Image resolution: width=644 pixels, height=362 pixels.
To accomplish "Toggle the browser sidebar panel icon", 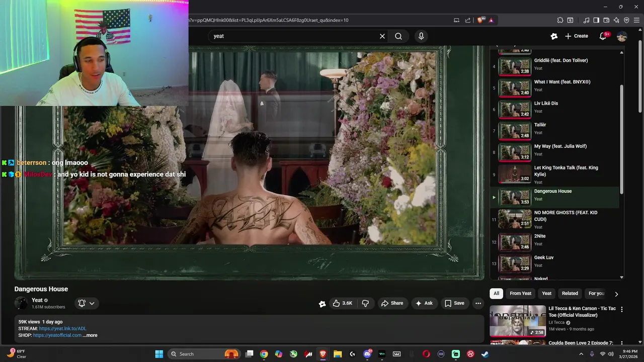I will click(x=596, y=20).
